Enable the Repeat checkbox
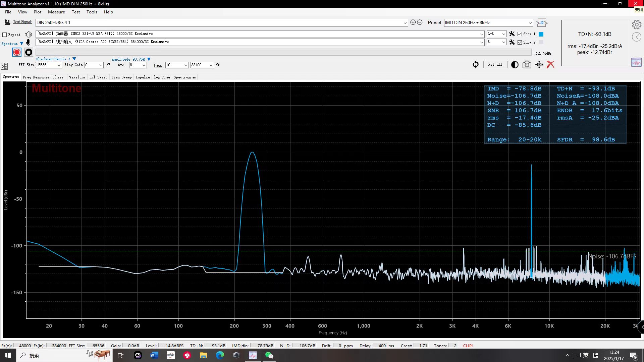This screenshot has width=644, height=362. [5, 35]
